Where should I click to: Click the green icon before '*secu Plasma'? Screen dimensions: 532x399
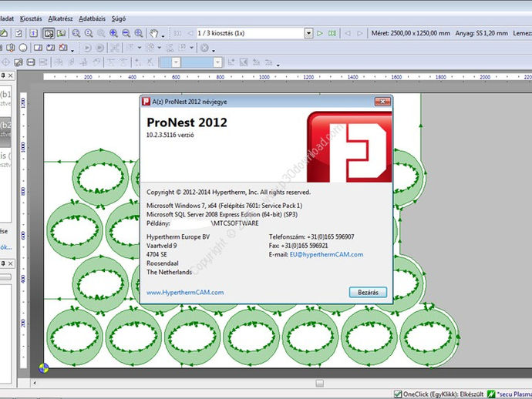(x=491, y=394)
